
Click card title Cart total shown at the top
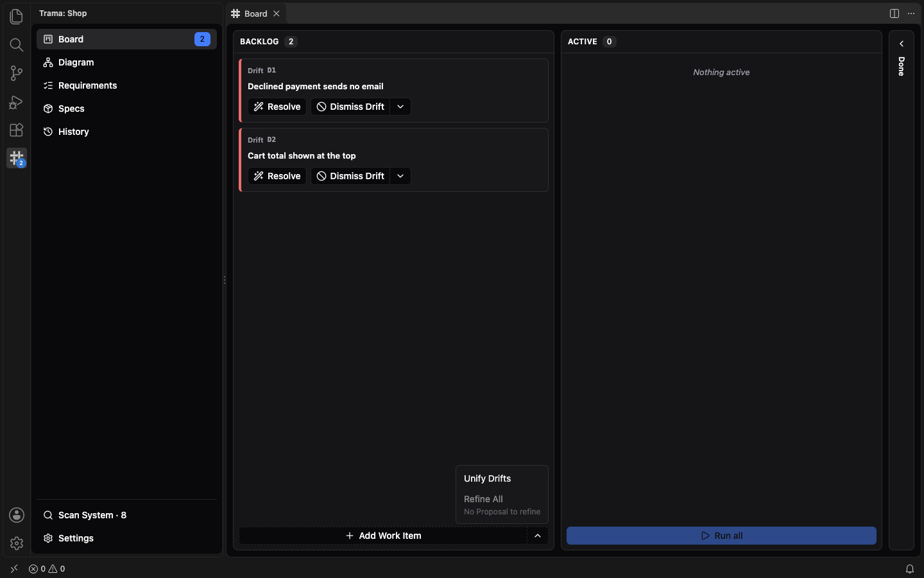pos(302,155)
